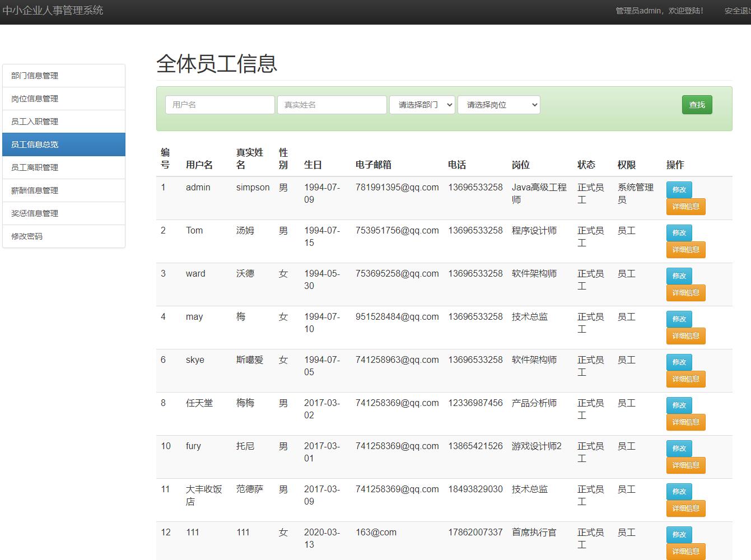
Task: Click into the 用户名 search field
Action: [220, 105]
